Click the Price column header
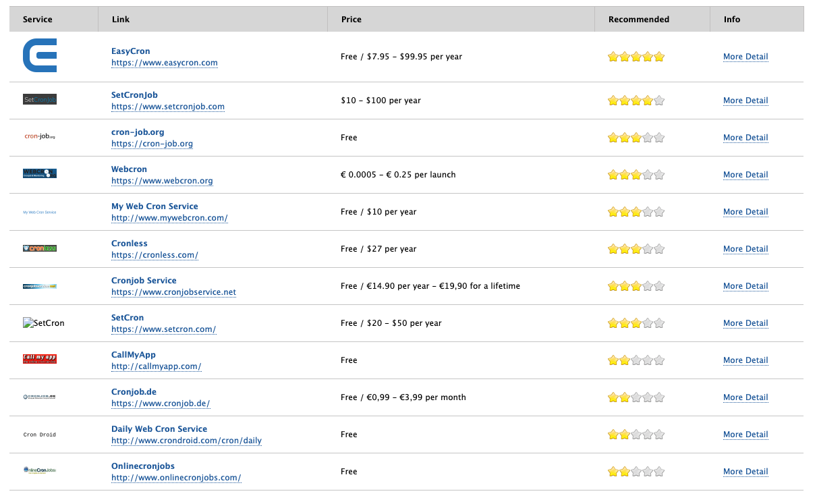Viewport: 817px width, 504px height. coord(461,19)
